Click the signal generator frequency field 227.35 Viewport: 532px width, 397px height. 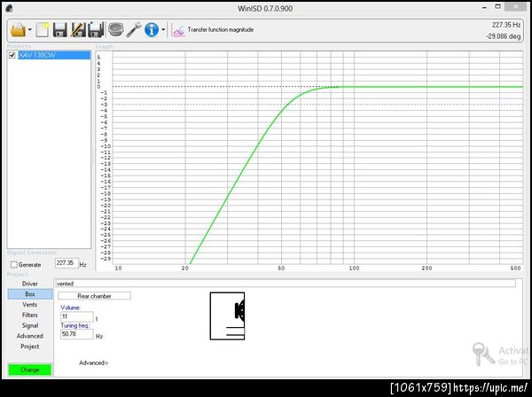point(66,263)
